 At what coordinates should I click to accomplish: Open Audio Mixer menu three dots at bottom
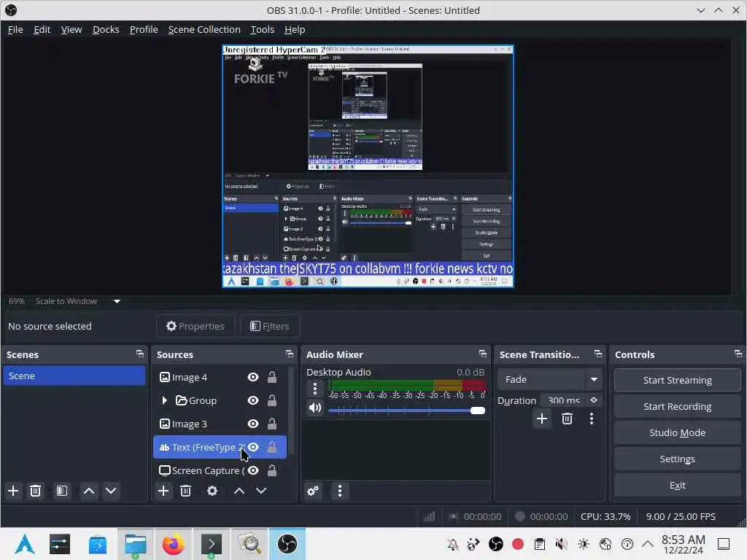tap(340, 491)
